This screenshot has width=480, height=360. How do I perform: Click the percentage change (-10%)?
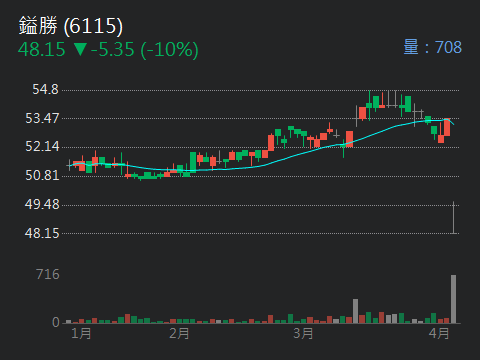169,50
